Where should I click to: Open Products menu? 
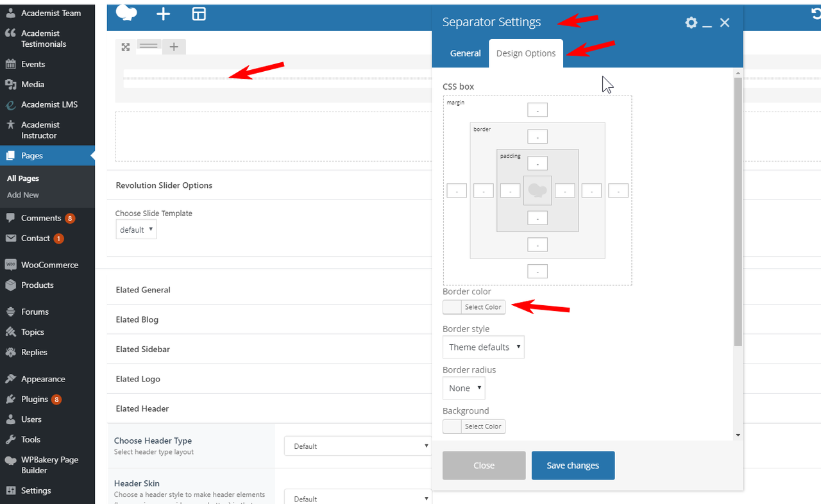click(x=47, y=285)
